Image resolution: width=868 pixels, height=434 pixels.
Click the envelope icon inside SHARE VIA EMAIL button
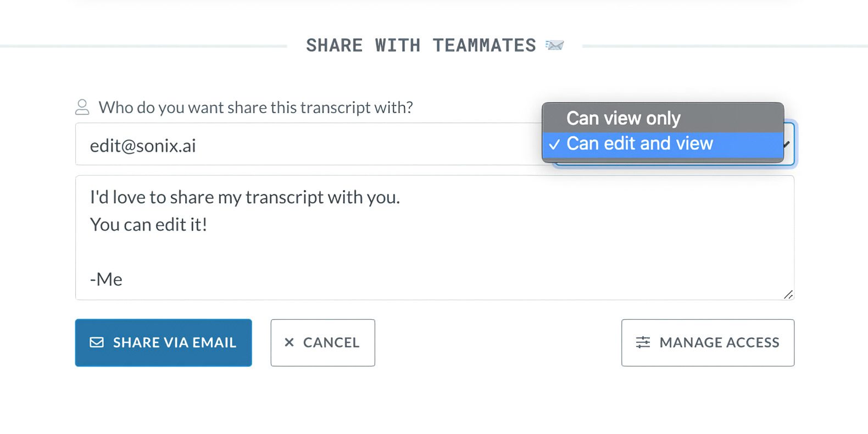[x=96, y=342]
